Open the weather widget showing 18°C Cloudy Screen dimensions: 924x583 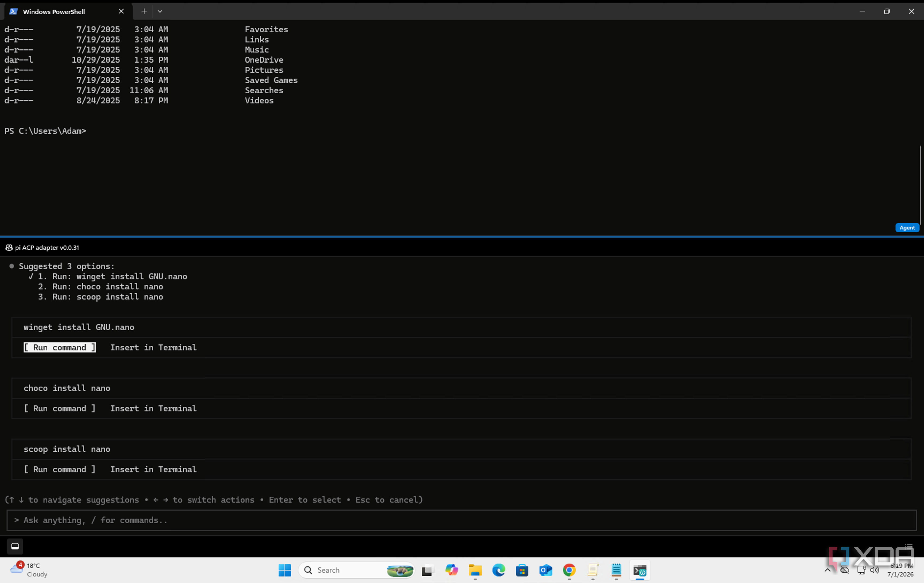pyautogui.click(x=30, y=570)
